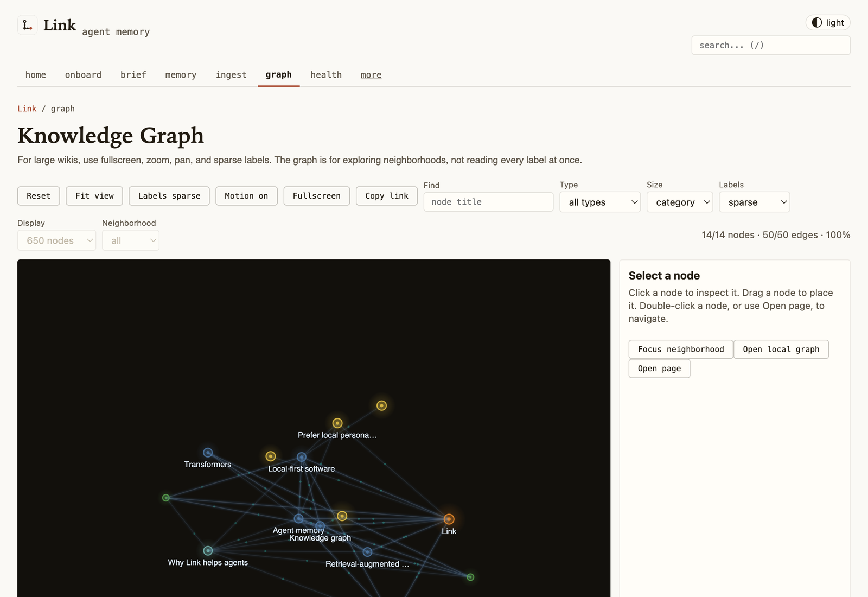Open the health tab
868x597 pixels.
326,75
